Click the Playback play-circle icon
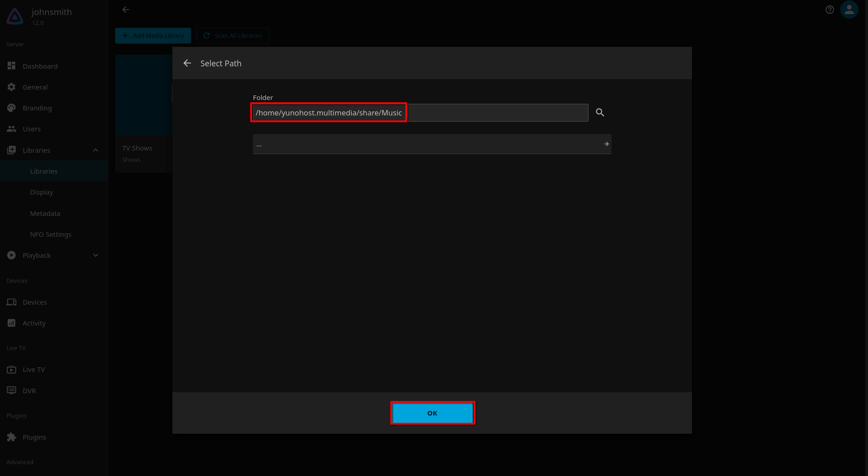The width and height of the screenshot is (868, 476). pyautogui.click(x=11, y=255)
